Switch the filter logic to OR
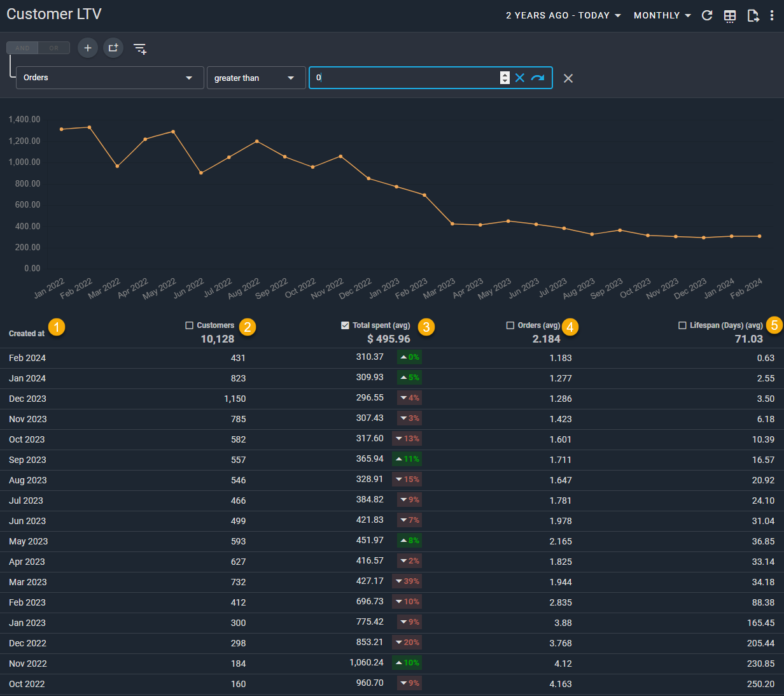The width and height of the screenshot is (784, 696). coord(54,48)
